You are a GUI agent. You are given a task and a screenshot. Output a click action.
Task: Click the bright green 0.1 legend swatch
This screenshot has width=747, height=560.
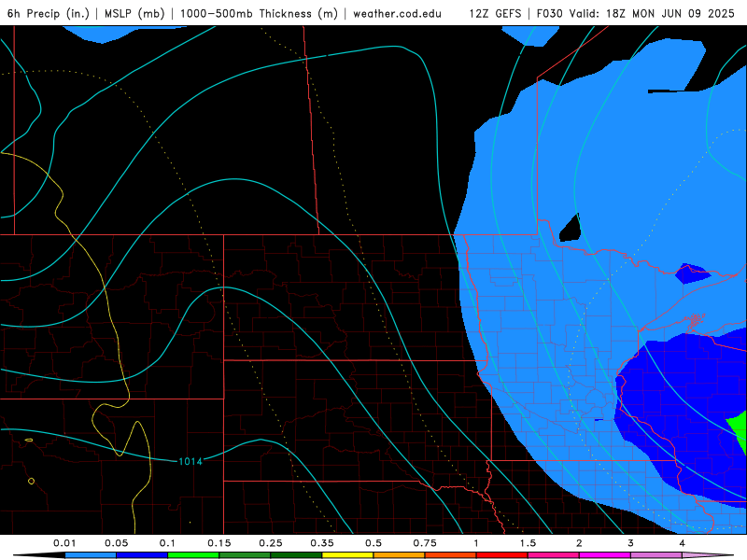193,555
